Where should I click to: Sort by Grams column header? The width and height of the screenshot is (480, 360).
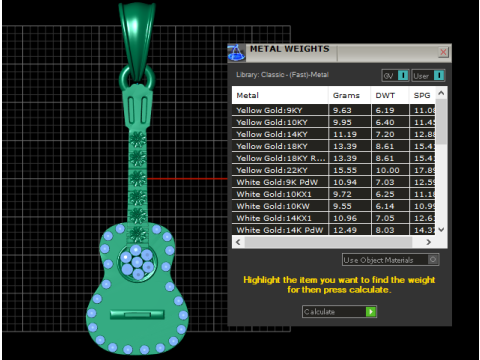pos(350,95)
